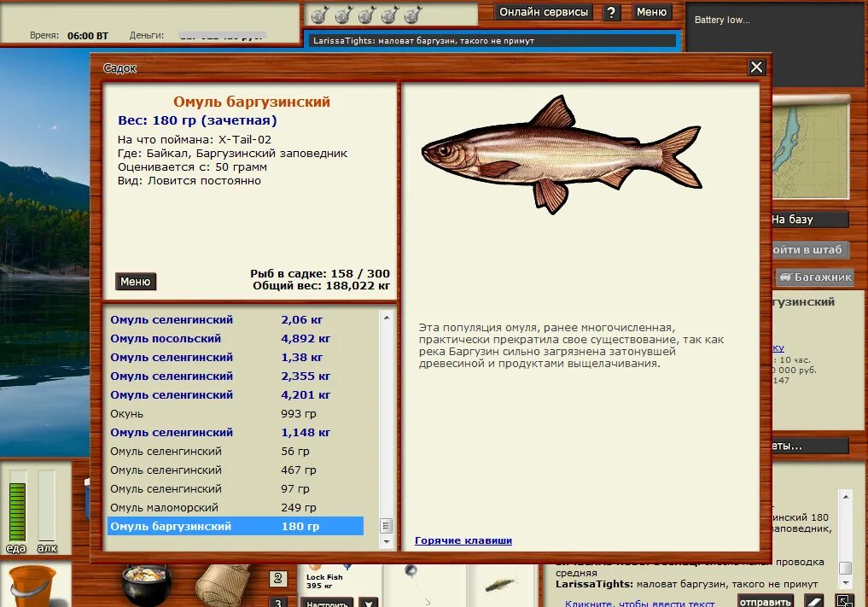Click the last flask icon in top bar

[x=412, y=15]
